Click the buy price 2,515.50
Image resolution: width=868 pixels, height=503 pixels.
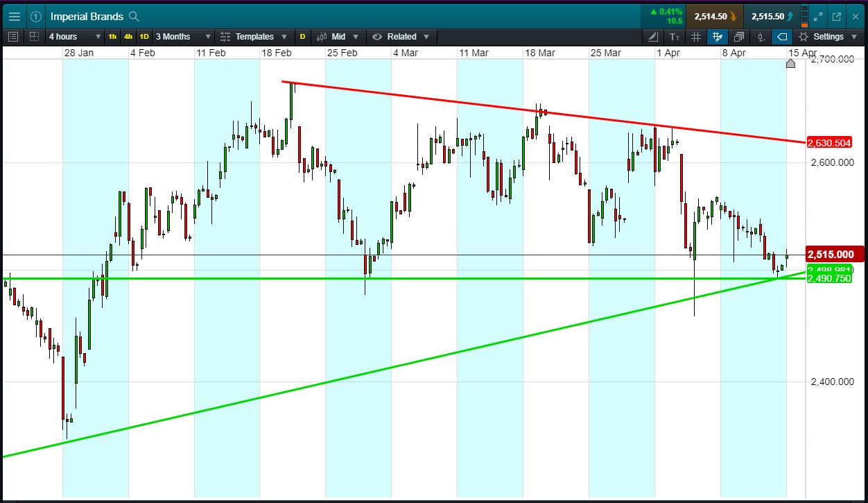coord(772,16)
